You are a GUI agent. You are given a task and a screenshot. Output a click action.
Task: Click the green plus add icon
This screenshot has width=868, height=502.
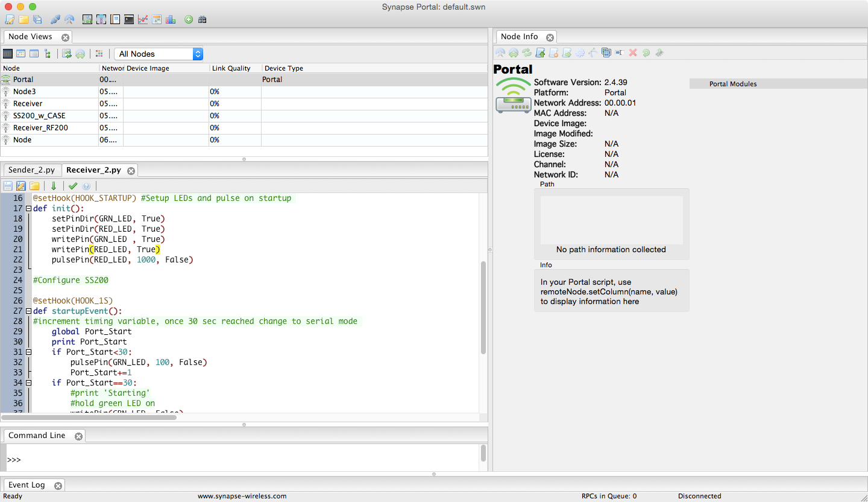(189, 19)
